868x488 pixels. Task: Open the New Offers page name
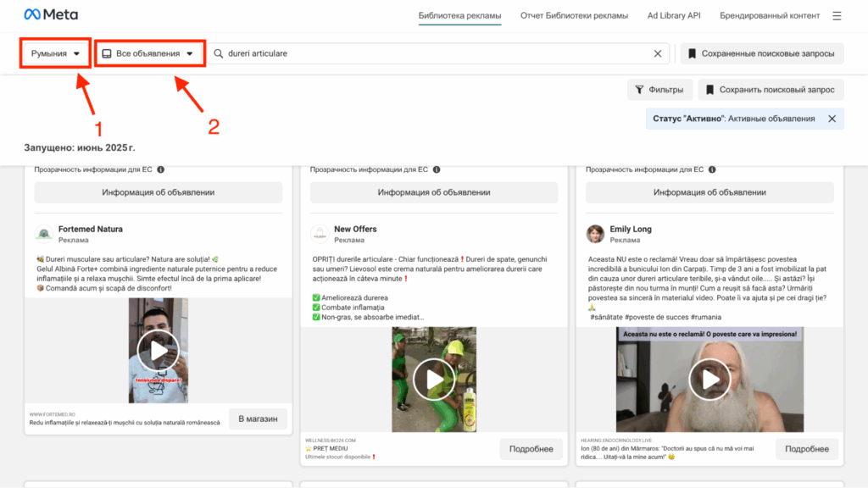tap(355, 229)
